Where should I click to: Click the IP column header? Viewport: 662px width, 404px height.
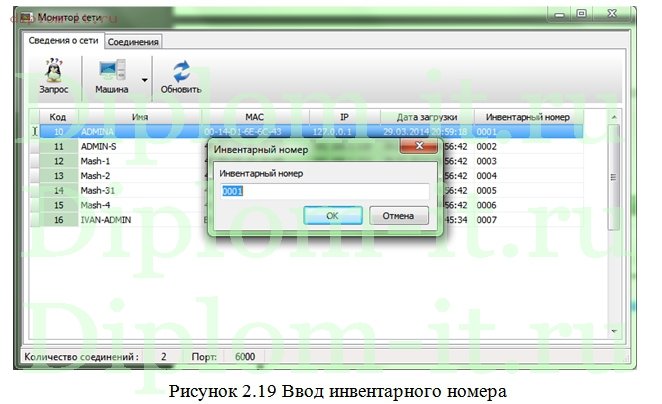coord(345,117)
